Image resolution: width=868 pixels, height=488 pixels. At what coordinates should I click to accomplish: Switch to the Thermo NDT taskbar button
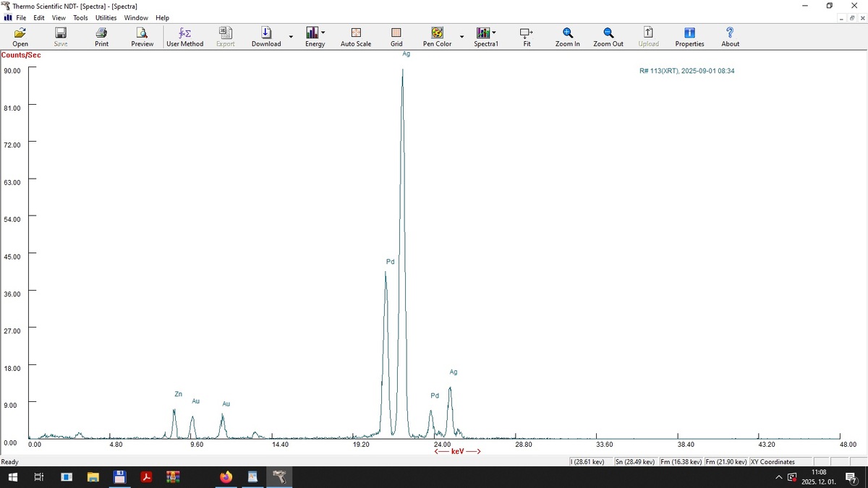(280, 477)
